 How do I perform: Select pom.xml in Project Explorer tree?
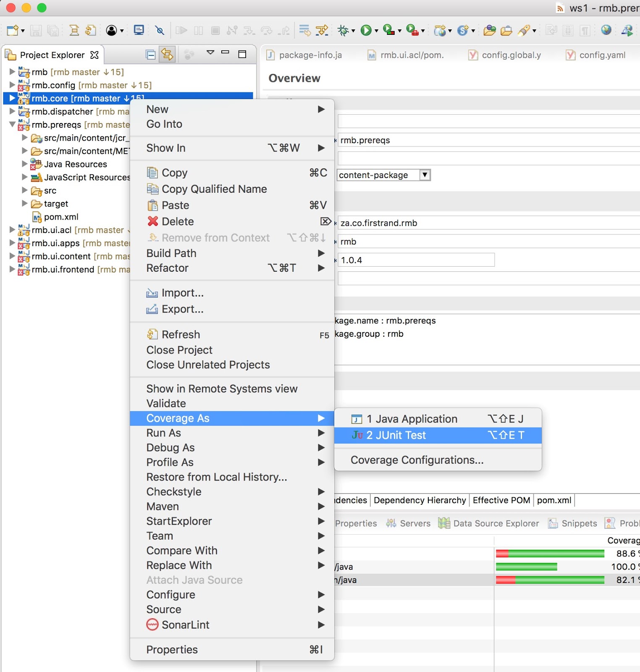(61, 217)
